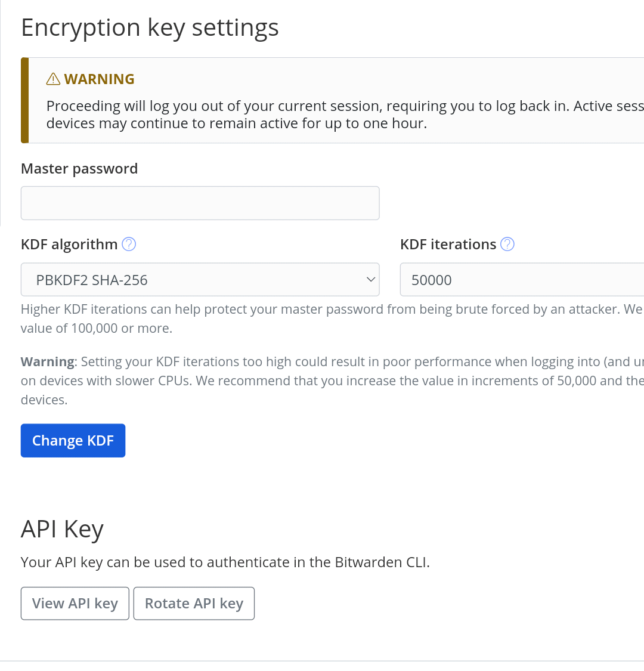The height and width of the screenshot is (671, 644).
Task: Click the Rotate API key button
Action: [194, 604]
